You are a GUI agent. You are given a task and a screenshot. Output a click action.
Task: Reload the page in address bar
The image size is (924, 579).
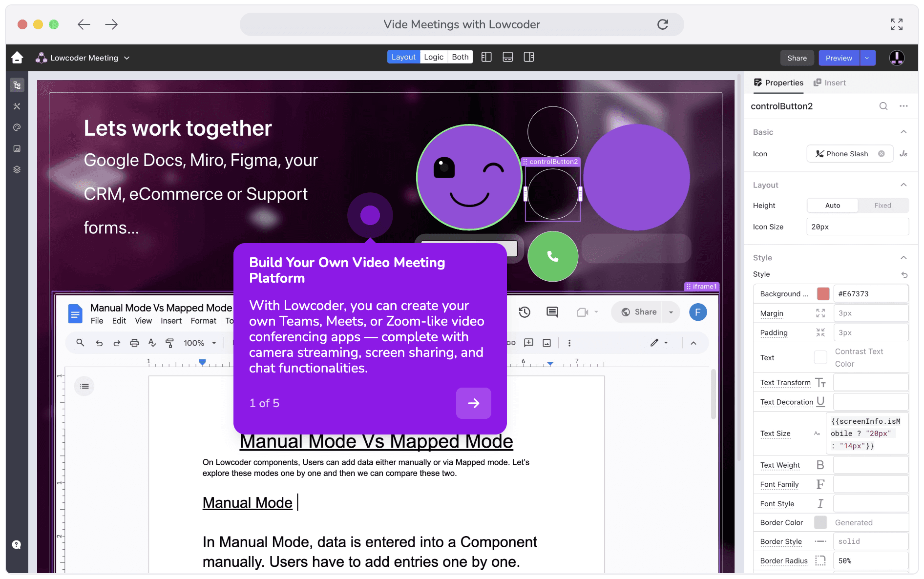663,24
